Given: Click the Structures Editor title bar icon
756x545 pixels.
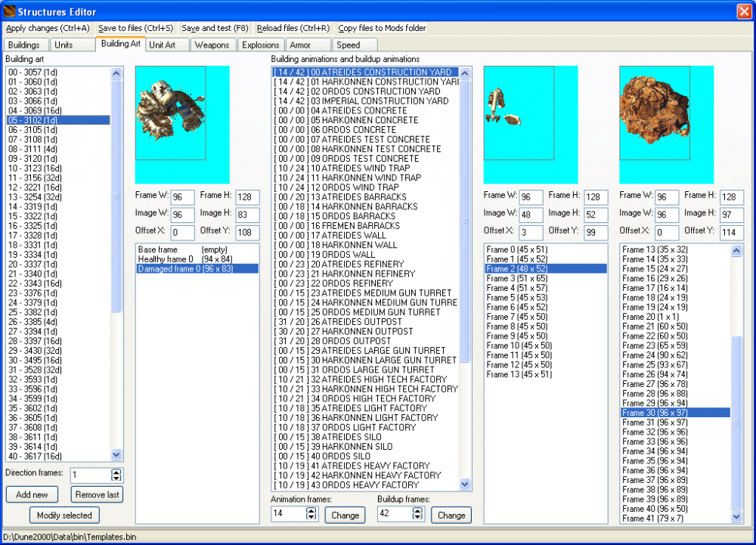Looking at the screenshot, I should pos(9,11).
